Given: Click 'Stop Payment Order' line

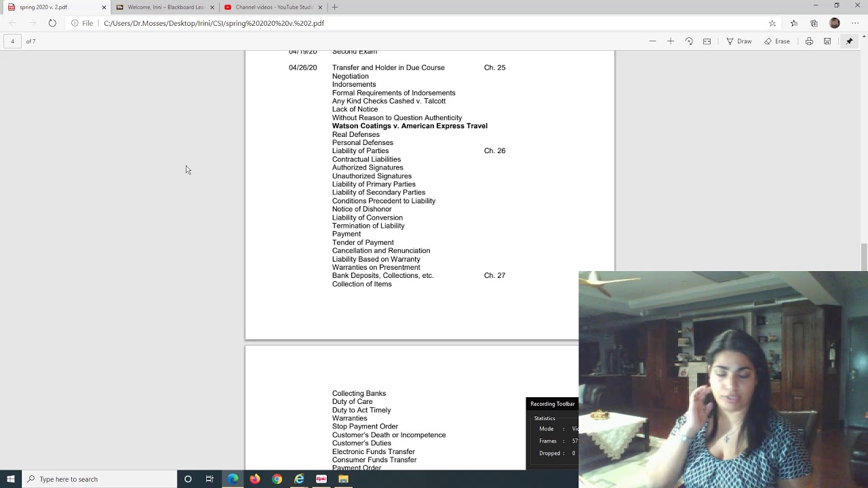Looking at the screenshot, I should click(365, 427).
